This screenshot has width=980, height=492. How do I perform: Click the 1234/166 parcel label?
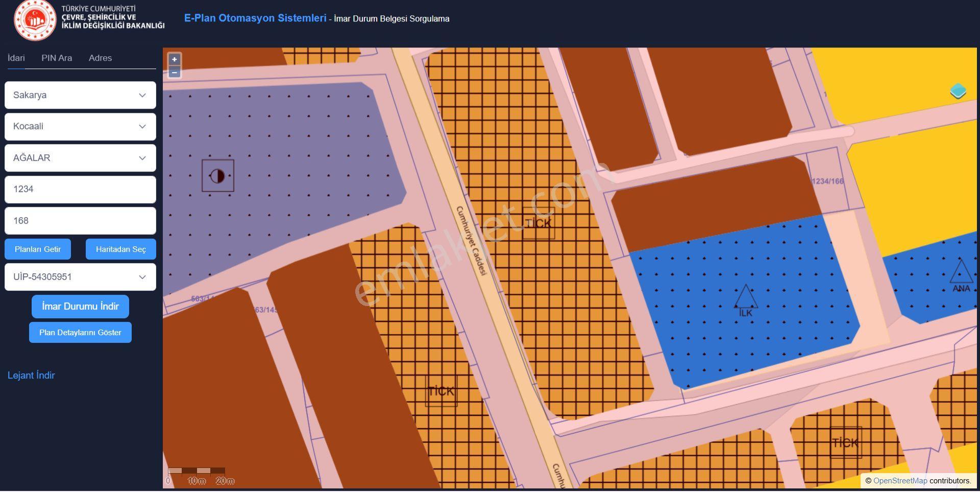pos(827,181)
